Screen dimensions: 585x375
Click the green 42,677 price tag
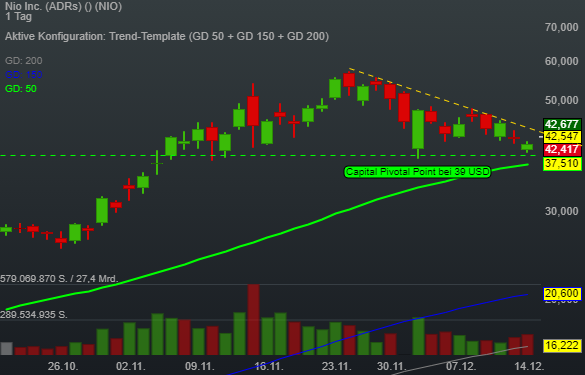562,124
